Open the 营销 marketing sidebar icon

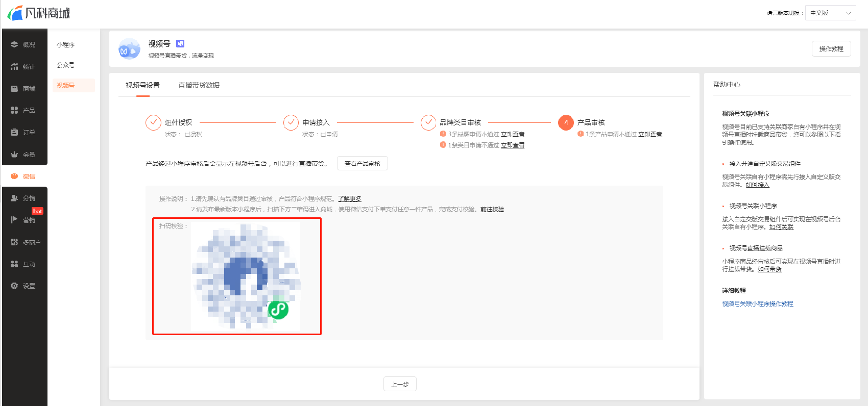tap(14, 220)
